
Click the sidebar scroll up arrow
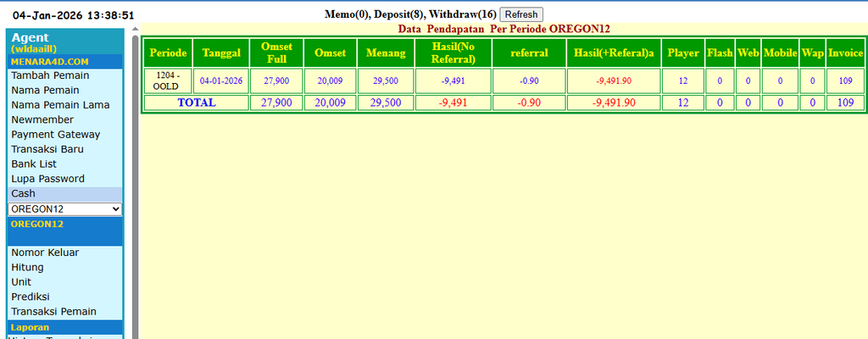(135, 29)
